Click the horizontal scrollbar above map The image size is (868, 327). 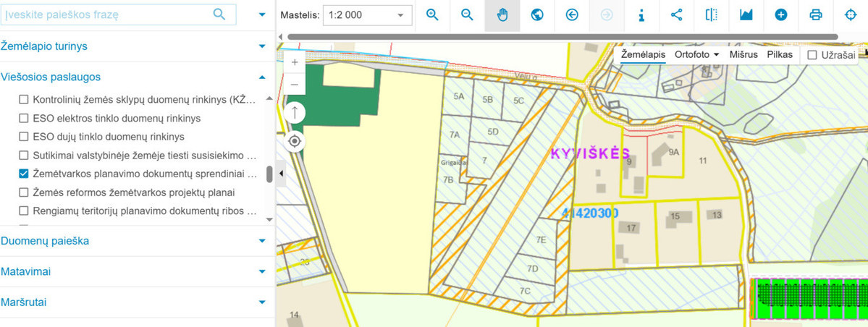[562, 36]
